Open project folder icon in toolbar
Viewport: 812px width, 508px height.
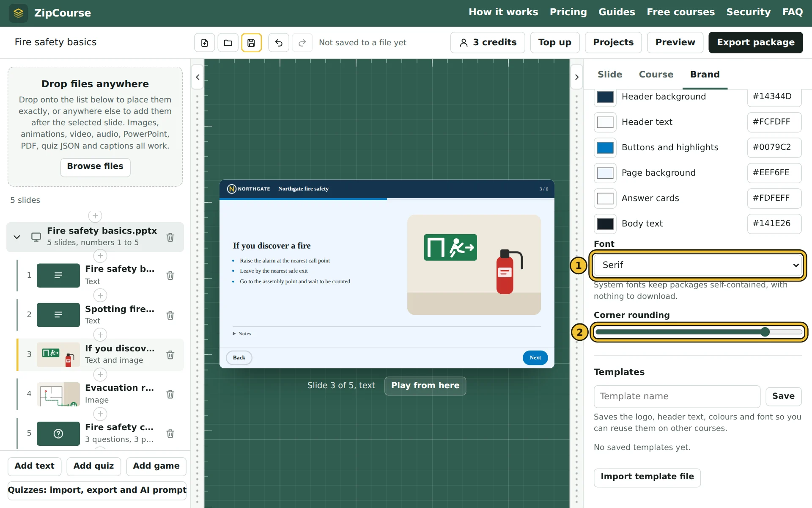[228, 43]
